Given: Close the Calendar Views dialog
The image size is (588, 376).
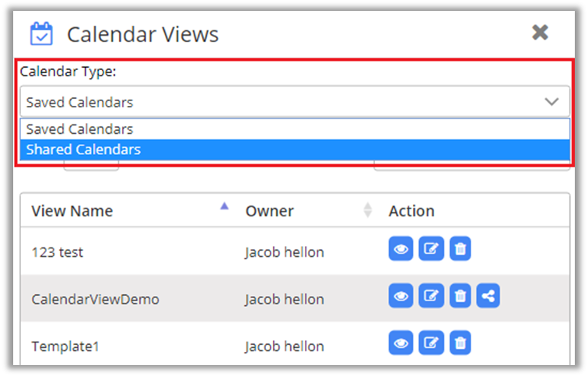Looking at the screenshot, I should click(x=540, y=32).
